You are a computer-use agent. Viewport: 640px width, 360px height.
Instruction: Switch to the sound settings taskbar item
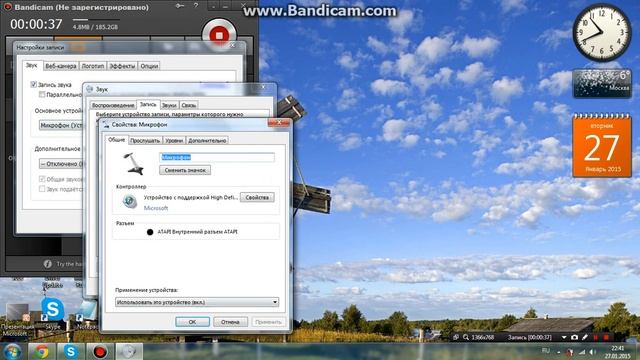coord(129,351)
